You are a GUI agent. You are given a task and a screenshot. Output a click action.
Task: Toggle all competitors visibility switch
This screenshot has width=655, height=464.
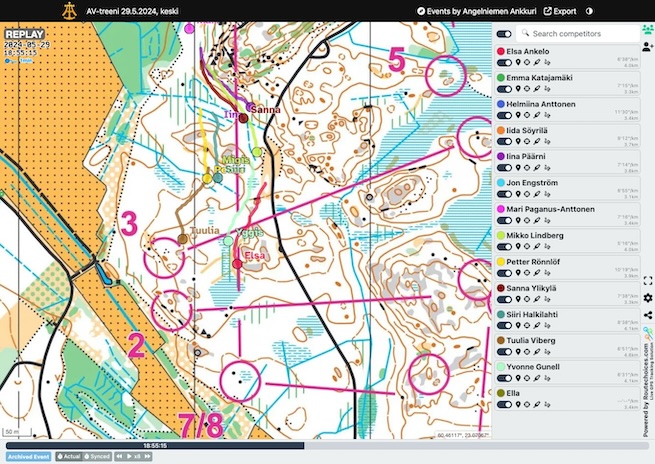504,34
